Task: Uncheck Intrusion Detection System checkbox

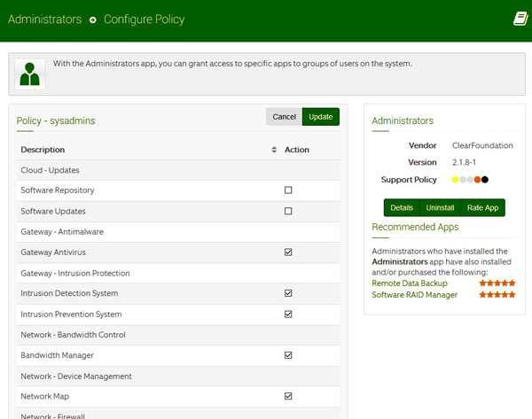Action: click(288, 293)
